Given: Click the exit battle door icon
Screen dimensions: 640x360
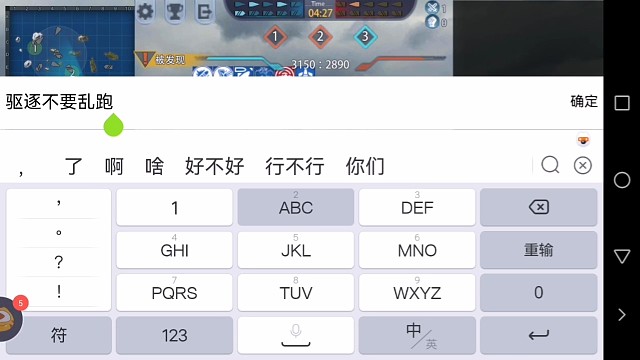Looking at the screenshot, I should 204,11.
